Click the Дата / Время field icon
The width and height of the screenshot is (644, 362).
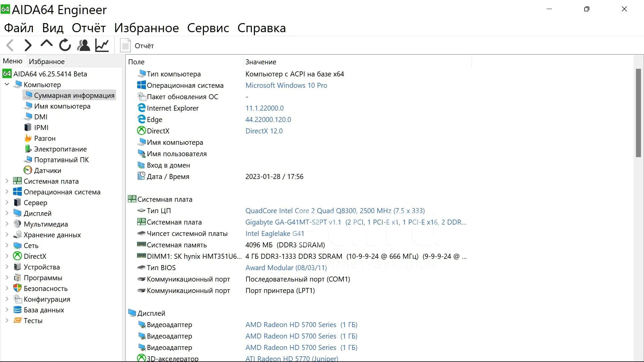[142, 176]
